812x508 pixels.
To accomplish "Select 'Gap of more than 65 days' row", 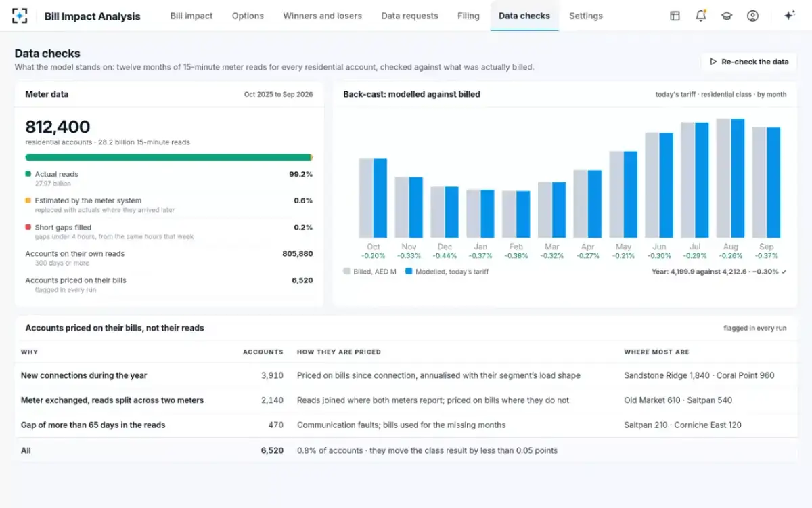I will [406, 425].
